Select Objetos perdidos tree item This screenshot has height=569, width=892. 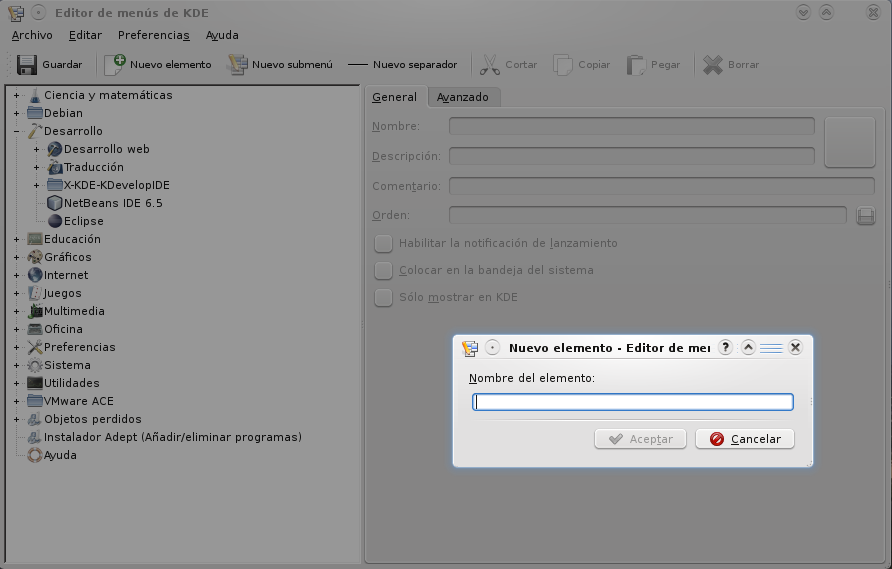coord(93,419)
